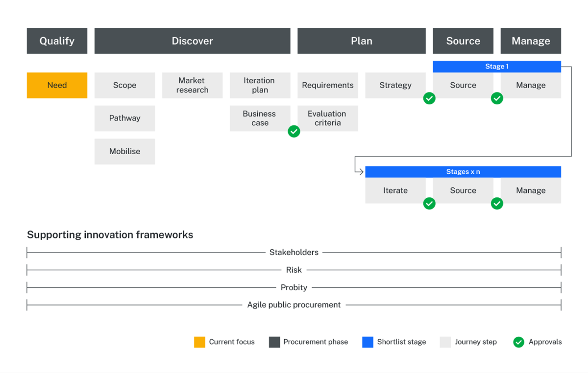Click the Stages x n blue bar

coord(463,171)
